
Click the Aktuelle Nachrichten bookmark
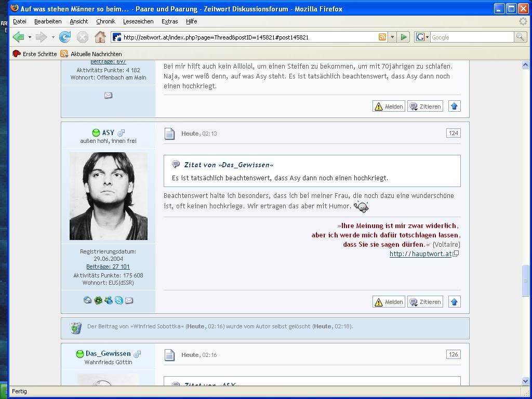91,54
